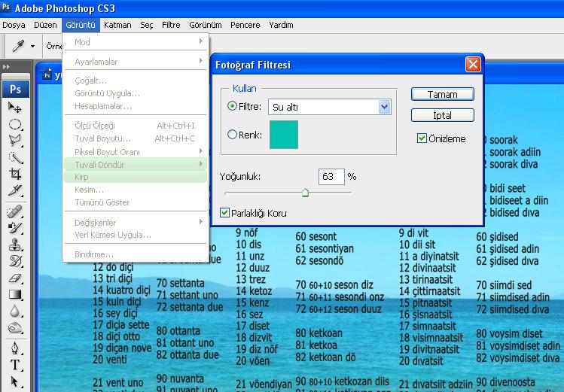
Task: Select the Blur droplet tool
Action: pyautogui.click(x=15, y=311)
